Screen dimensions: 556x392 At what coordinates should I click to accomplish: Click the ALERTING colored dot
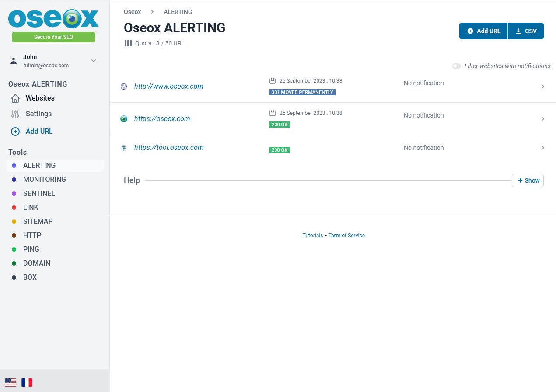pos(14,166)
